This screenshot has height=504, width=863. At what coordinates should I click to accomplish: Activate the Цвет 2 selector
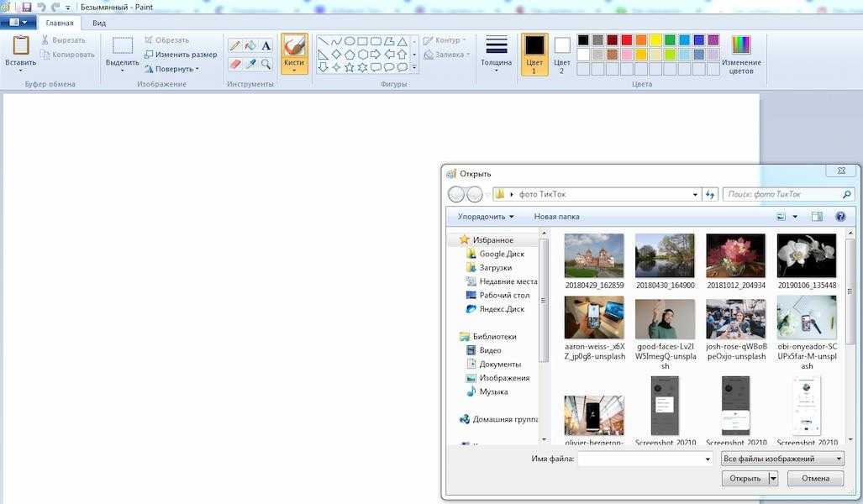coord(561,52)
